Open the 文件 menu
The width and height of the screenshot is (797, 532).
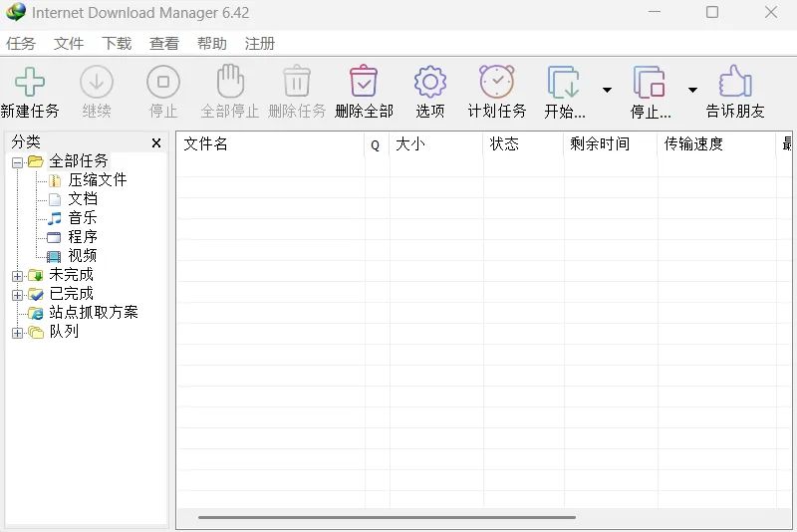tap(69, 43)
